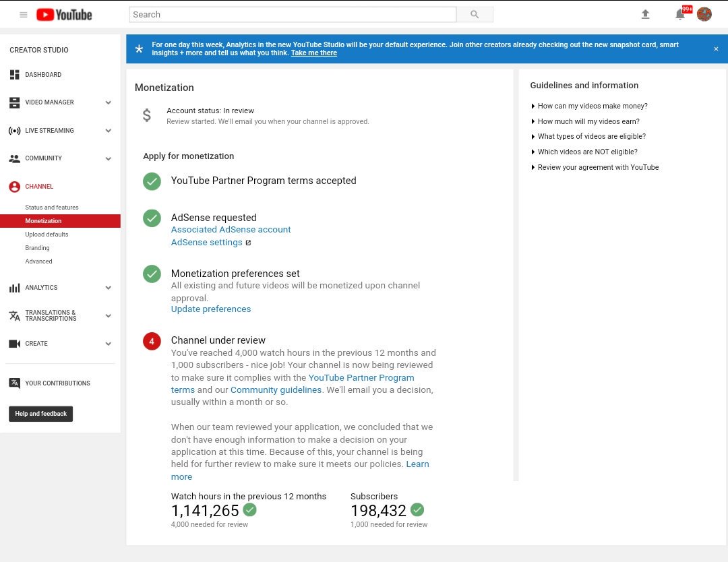Screen dimensions: 728x562
Task: Select the Monetization menu item
Action: coord(60,221)
